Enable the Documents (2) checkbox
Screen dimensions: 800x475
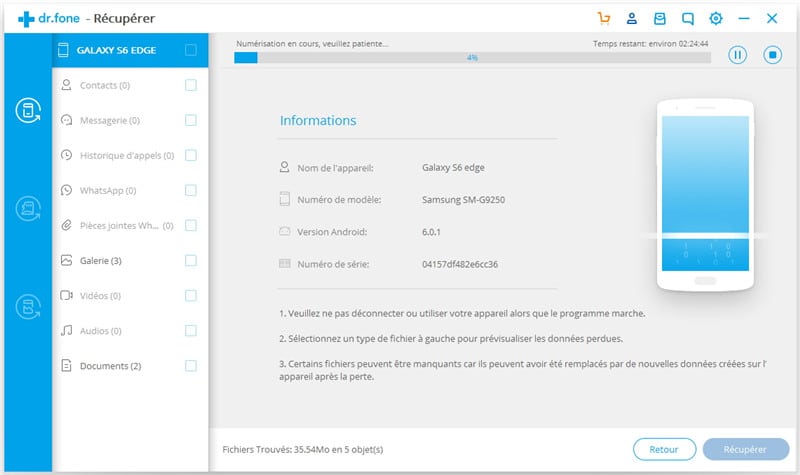click(191, 366)
